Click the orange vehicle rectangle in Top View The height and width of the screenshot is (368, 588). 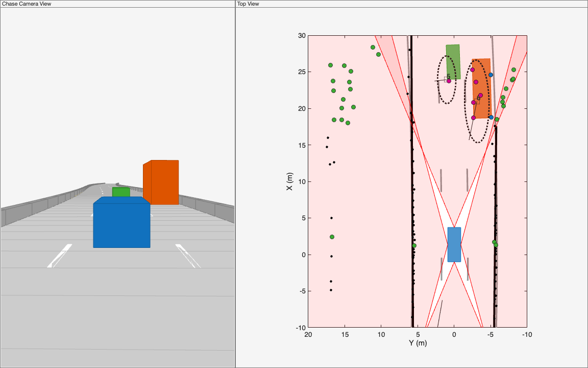[x=481, y=88]
